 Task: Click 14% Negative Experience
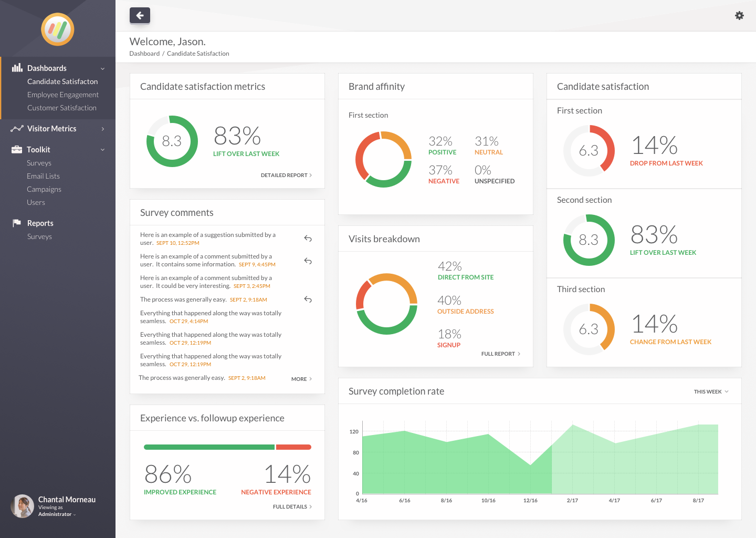tap(276, 479)
